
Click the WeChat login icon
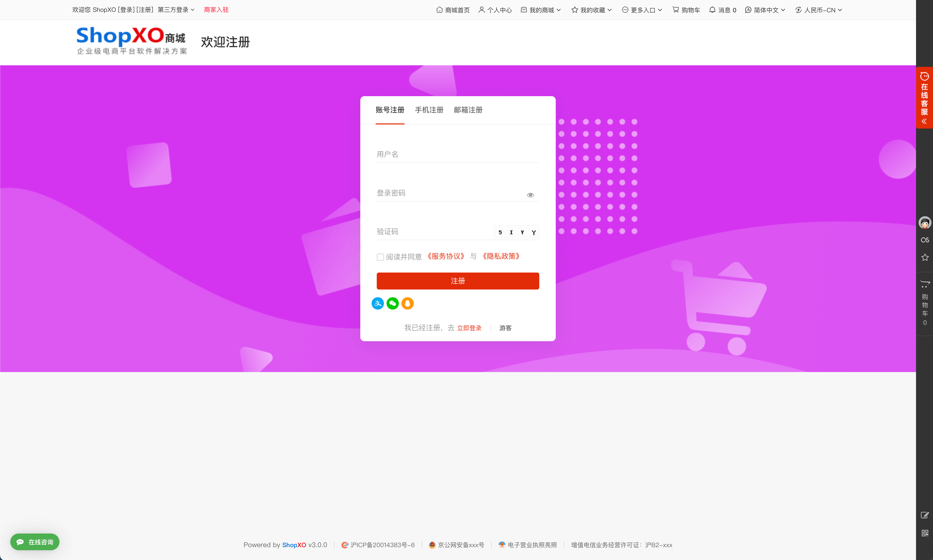[x=392, y=303]
